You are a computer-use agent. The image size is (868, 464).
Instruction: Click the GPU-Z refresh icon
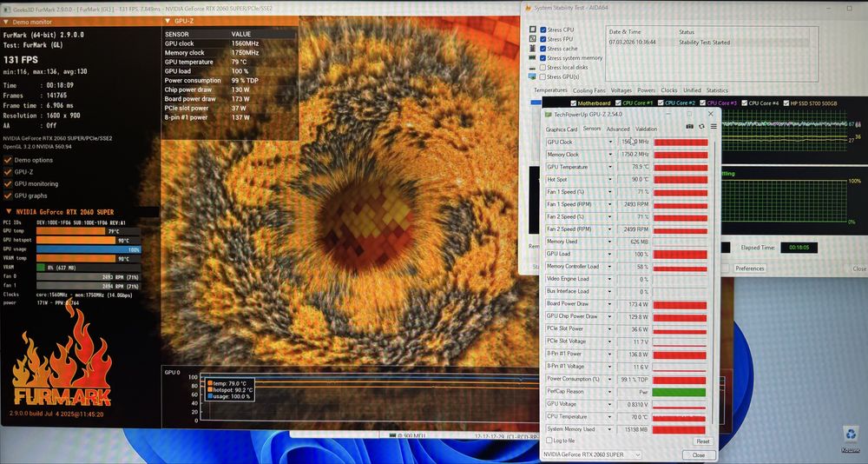701,127
